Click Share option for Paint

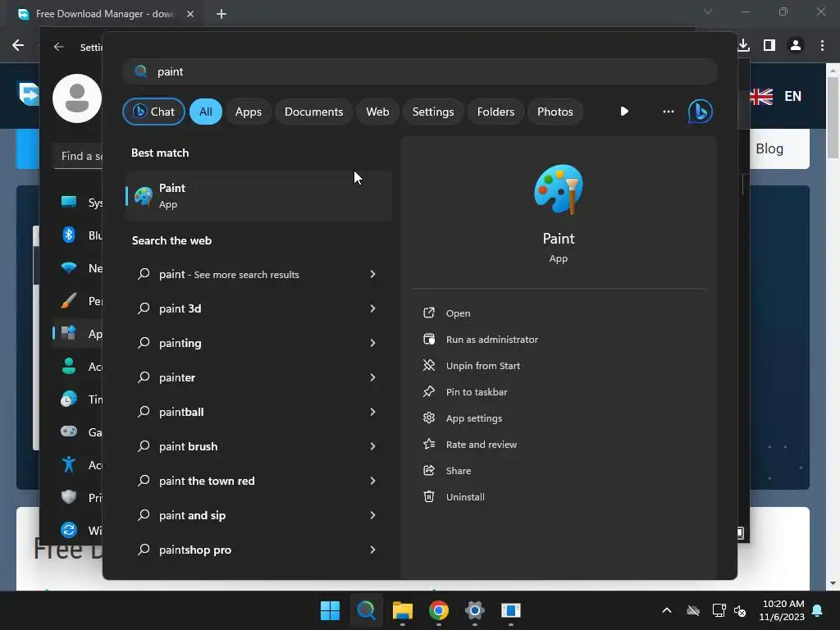click(458, 471)
